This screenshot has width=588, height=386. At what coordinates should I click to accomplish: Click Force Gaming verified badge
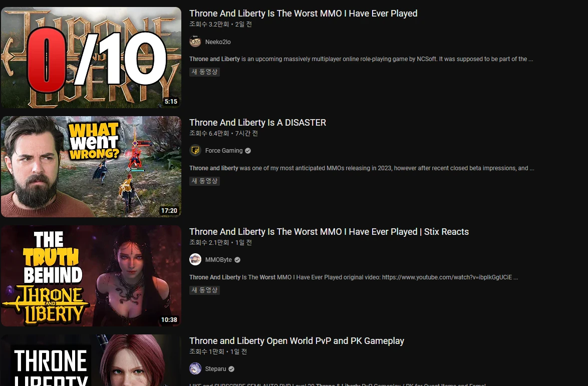coord(248,151)
